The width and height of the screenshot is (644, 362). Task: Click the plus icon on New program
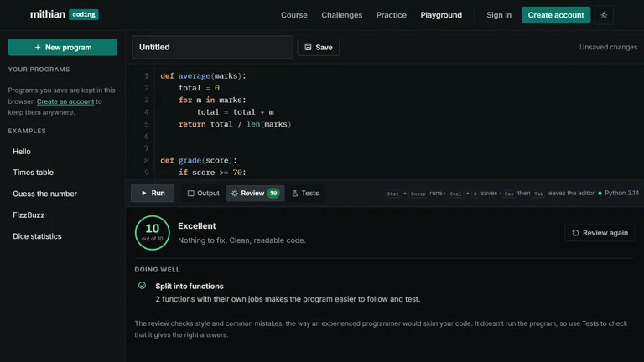pos(38,47)
